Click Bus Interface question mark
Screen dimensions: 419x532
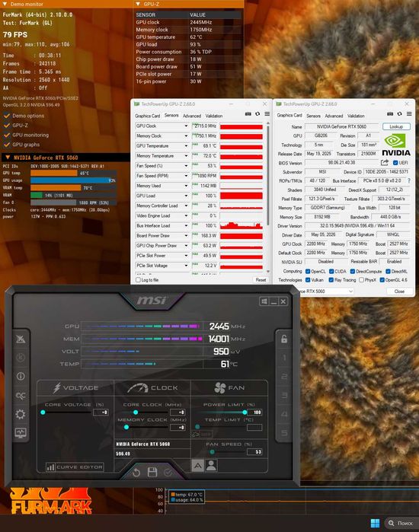(x=409, y=180)
